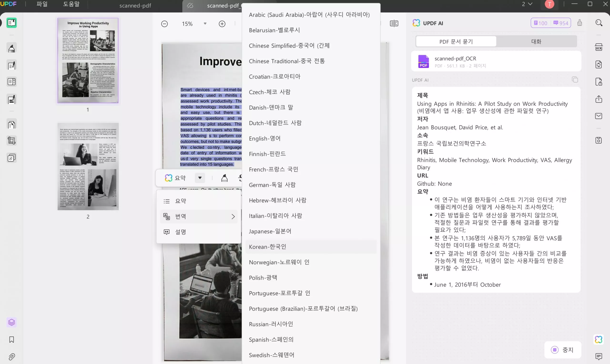Click the bookmark icon in right sidebar
Viewport: 610px width, 364px height.
point(12,340)
